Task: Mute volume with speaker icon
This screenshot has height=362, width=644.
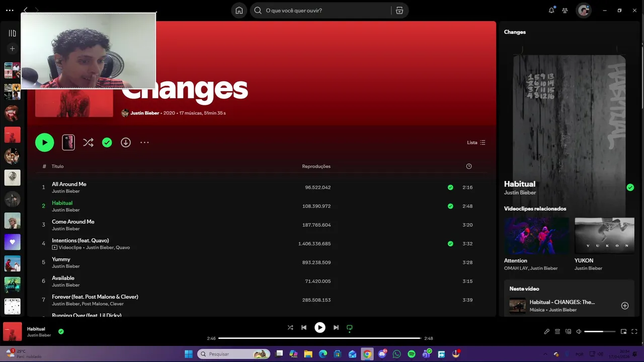Action: pos(579,332)
